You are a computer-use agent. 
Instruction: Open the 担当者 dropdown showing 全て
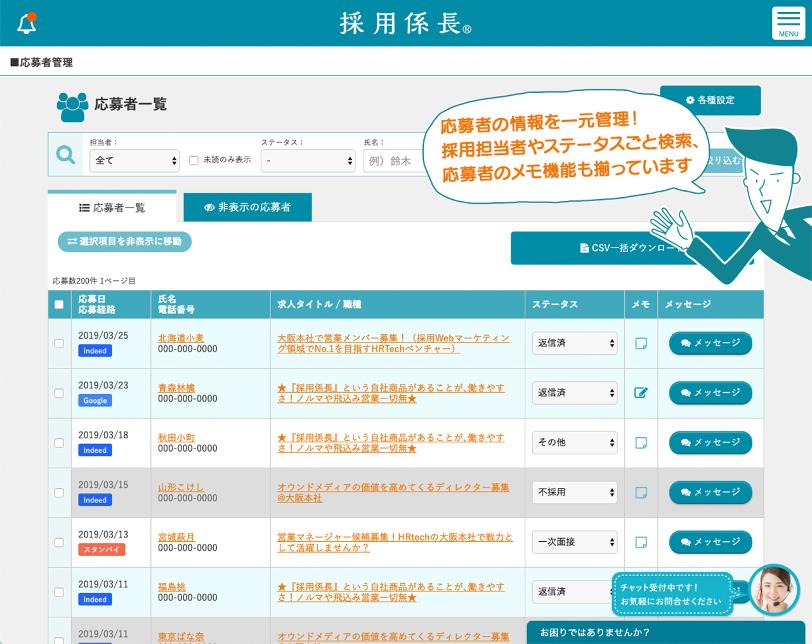(134, 161)
